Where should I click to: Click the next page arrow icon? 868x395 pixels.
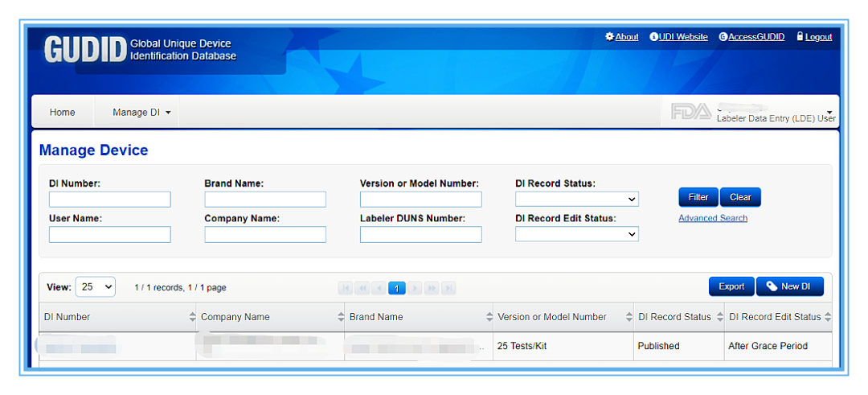416,288
